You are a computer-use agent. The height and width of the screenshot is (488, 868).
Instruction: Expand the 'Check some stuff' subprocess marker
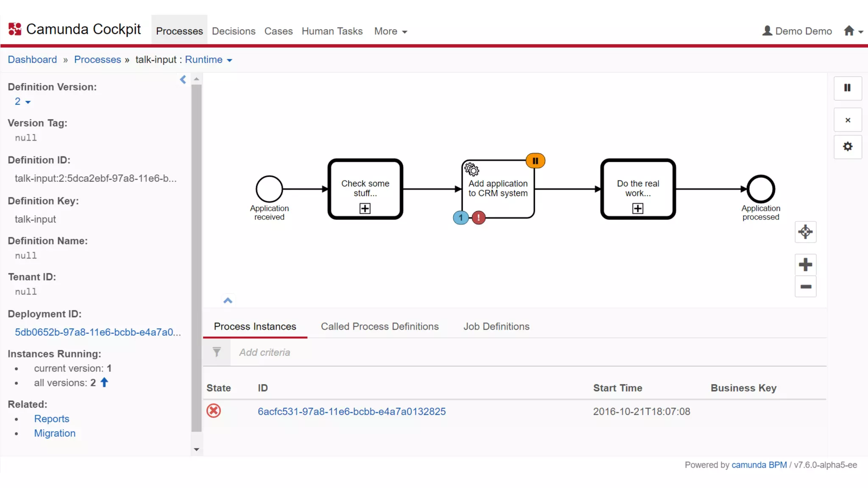click(x=365, y=208)
